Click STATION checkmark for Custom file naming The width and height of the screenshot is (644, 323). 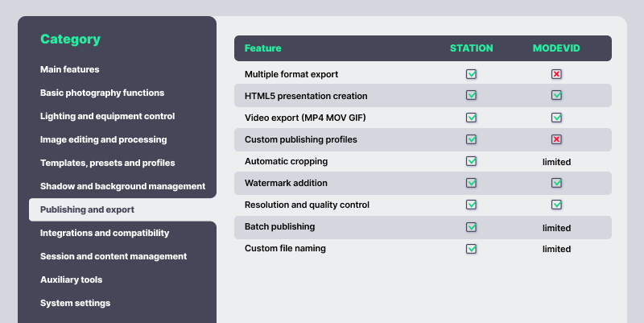pyautogui.click(x=472, y=249)
